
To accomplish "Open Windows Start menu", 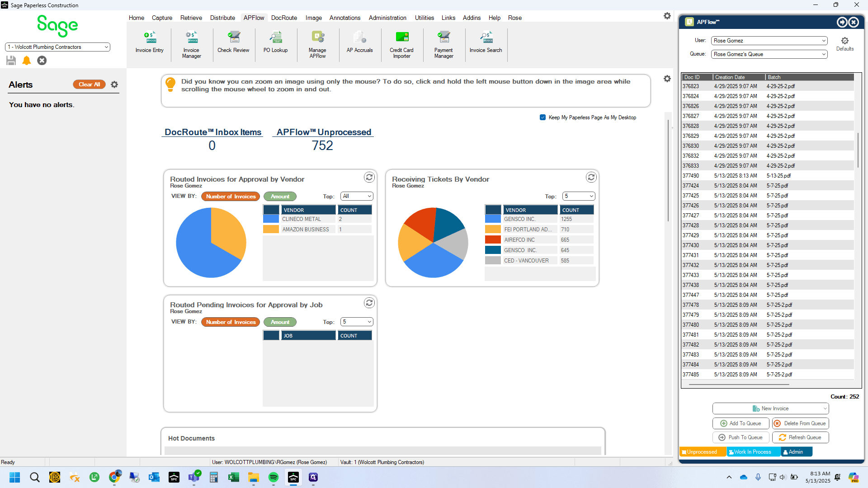I will 15,477.
